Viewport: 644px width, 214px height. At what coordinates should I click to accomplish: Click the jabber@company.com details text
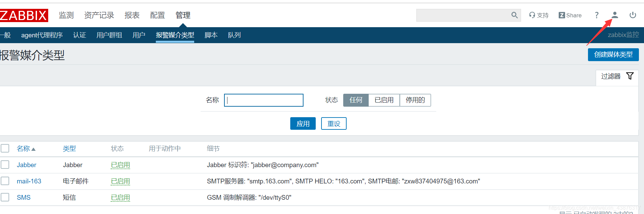click(263, 165)
